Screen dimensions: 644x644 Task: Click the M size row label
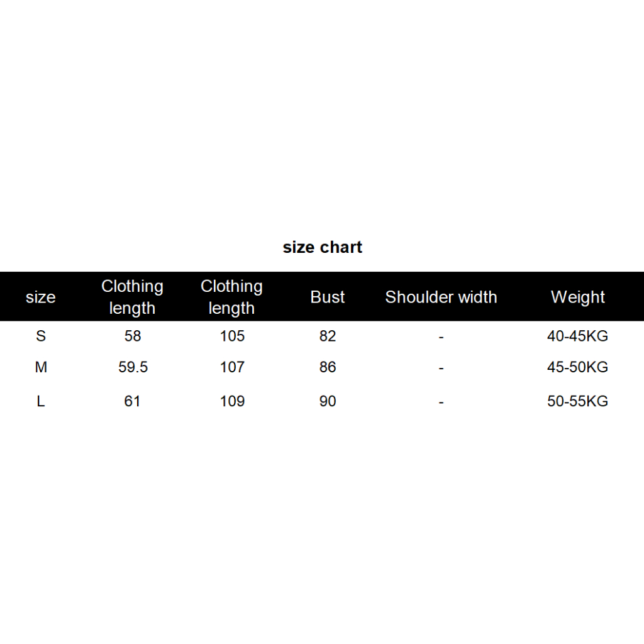pyautogui.click(x=41, y=367)
